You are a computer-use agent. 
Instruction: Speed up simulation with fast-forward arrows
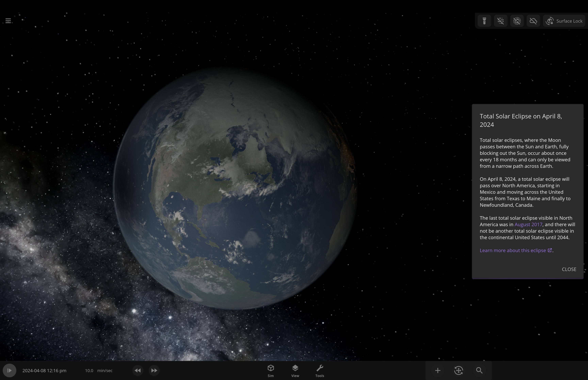154,371
